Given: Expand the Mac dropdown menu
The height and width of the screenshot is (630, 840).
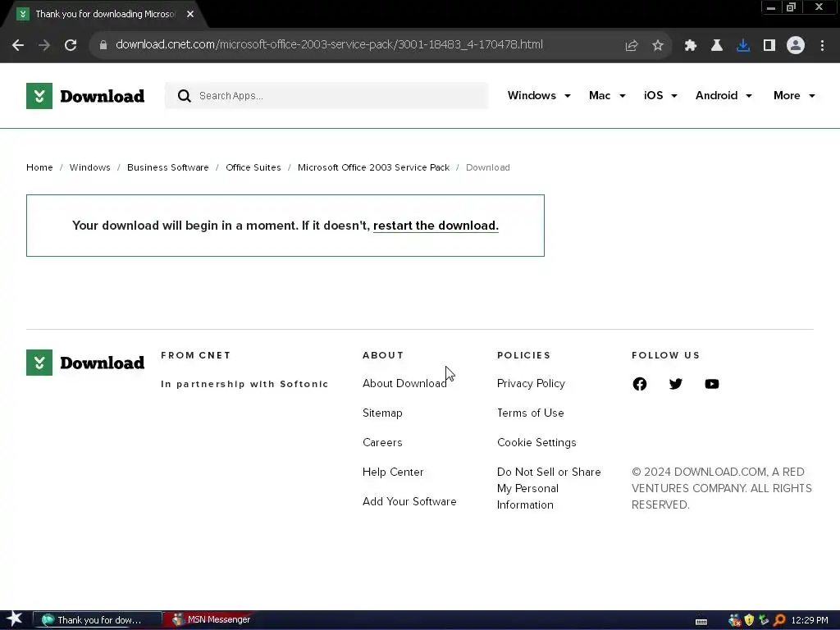Looking at the screenshot, I should 607,95.
